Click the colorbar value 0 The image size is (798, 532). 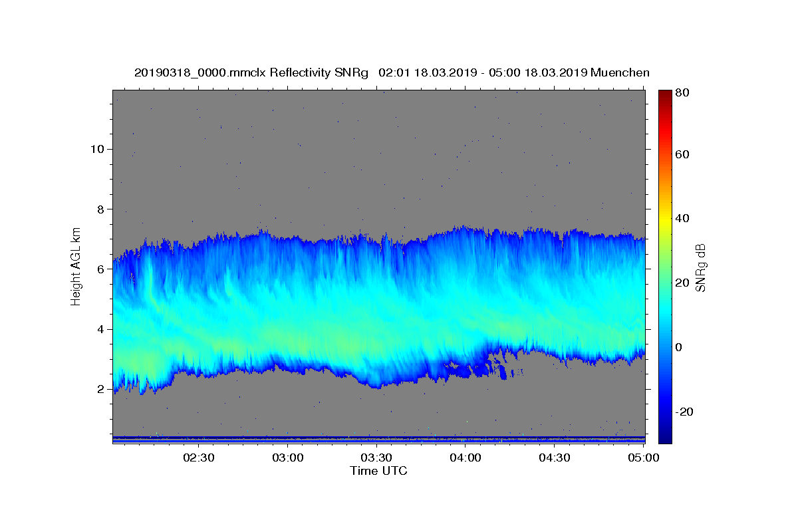pyautogui.click(x=680, y=347)
